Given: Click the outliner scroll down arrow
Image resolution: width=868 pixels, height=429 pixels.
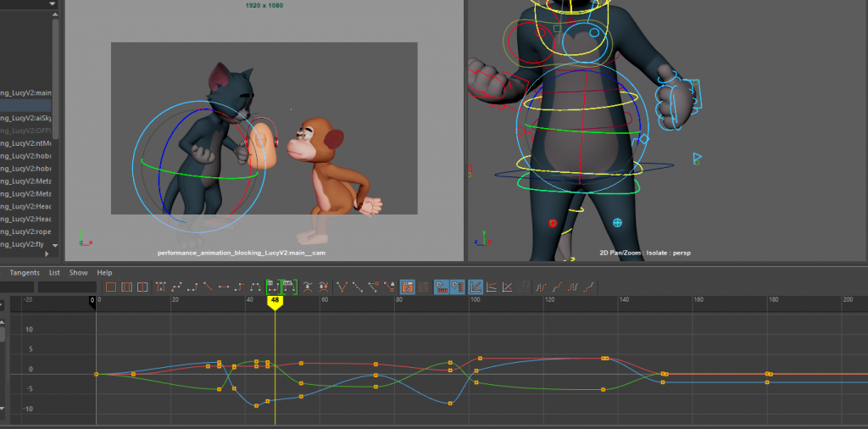Looking at the screenshot, I should pos(55,245).
